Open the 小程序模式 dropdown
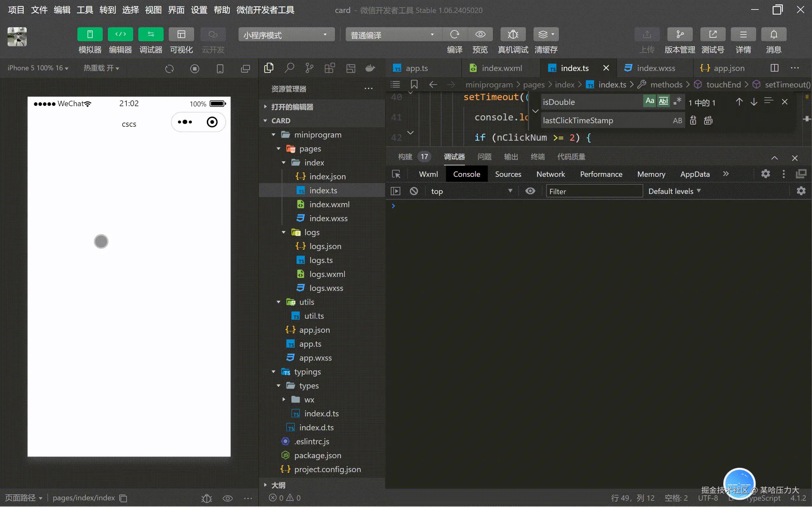812x507 pixels. point(286,35)
